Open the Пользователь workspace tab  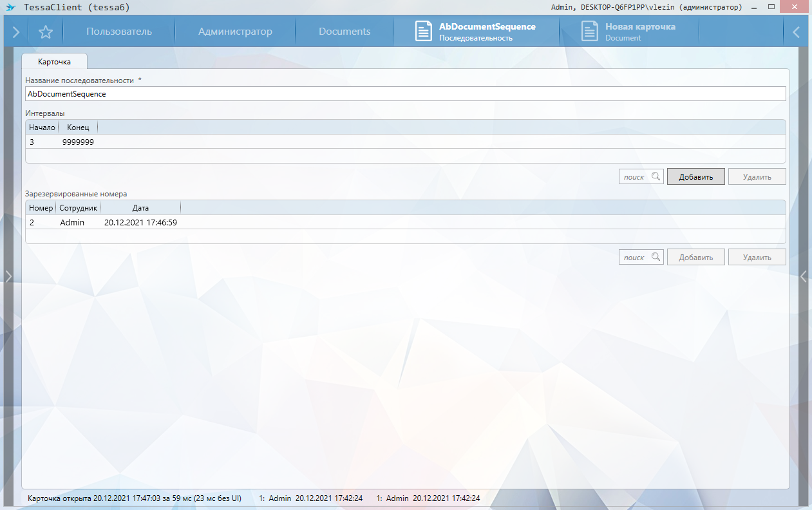pos(119,32)
